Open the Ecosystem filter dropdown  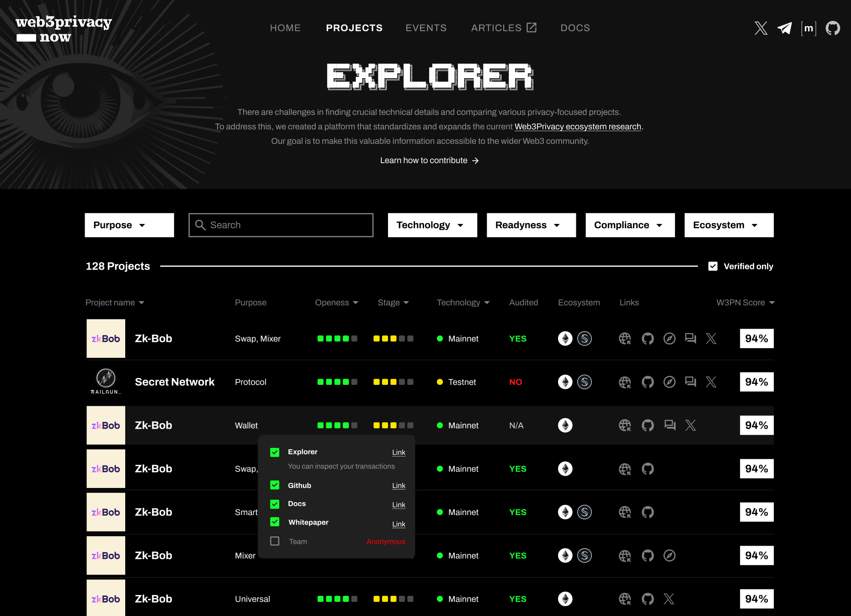point(729,225)
